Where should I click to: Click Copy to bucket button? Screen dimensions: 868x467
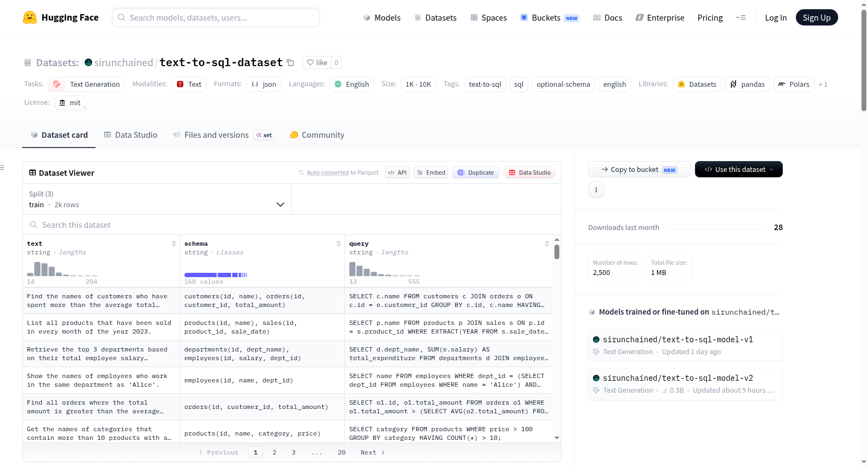click(x=639, y=169)
